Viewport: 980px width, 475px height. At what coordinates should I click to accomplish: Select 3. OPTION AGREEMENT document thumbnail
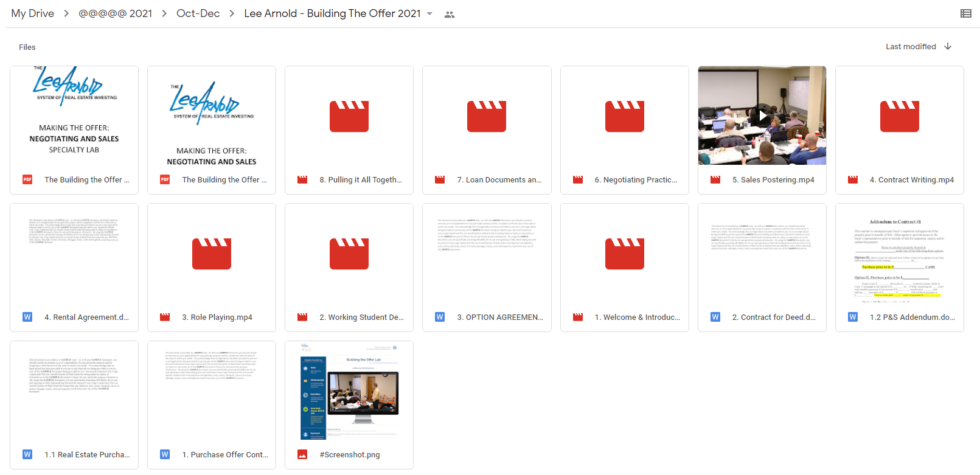[487, 253]
